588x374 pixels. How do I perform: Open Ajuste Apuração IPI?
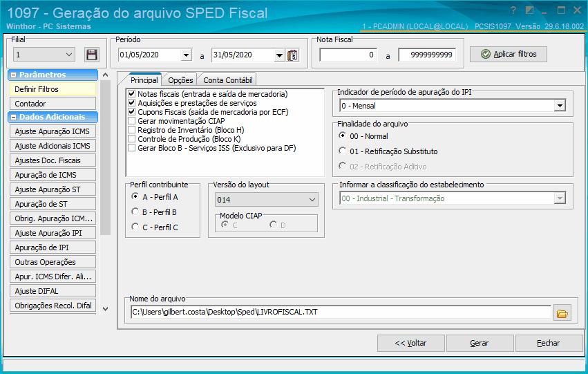tap(53, 233)
